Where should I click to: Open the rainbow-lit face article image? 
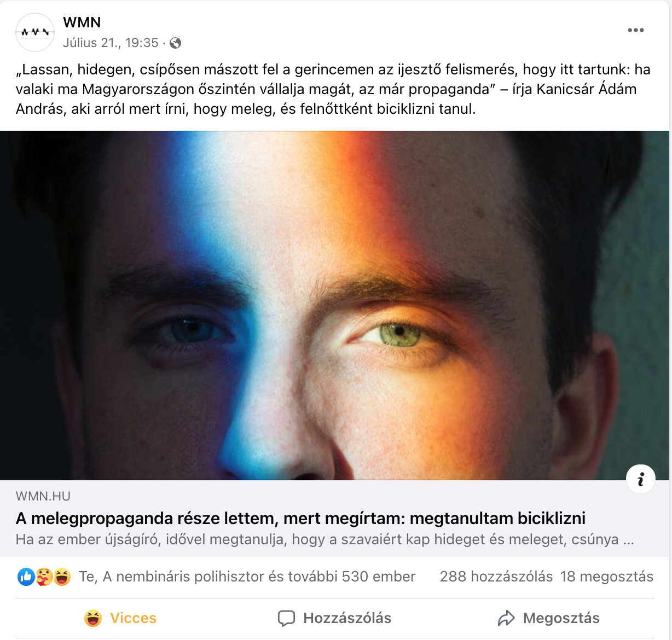coord(334,305)
